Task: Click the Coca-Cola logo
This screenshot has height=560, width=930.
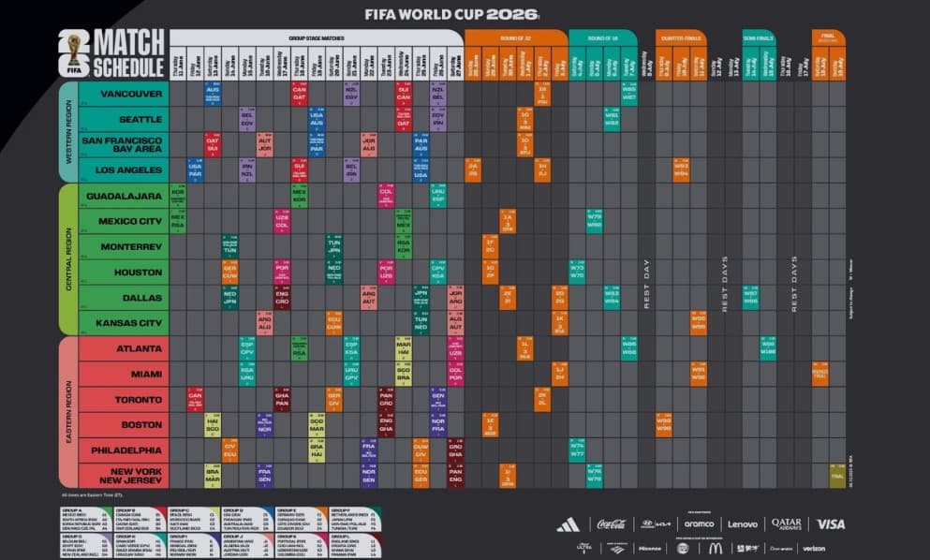Action: 611,524
